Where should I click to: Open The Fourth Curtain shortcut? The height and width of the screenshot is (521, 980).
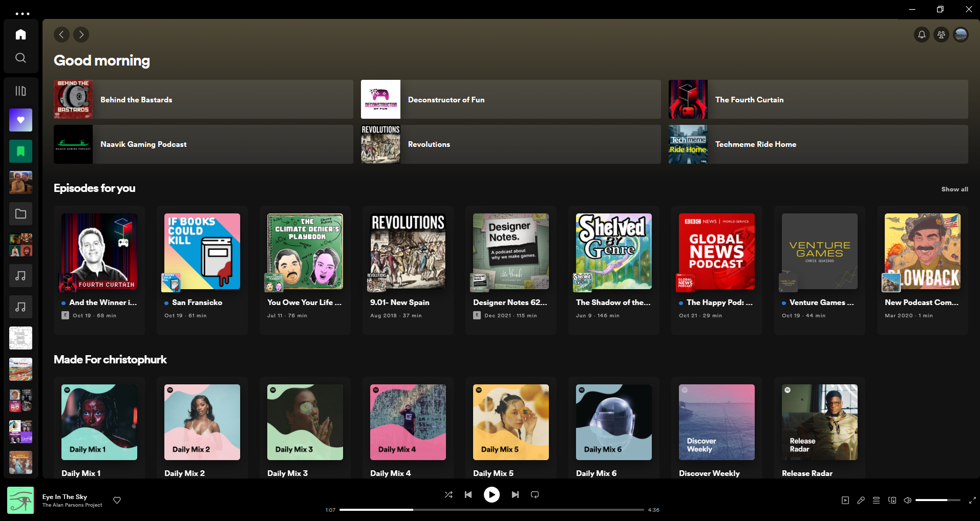[818, 99]
